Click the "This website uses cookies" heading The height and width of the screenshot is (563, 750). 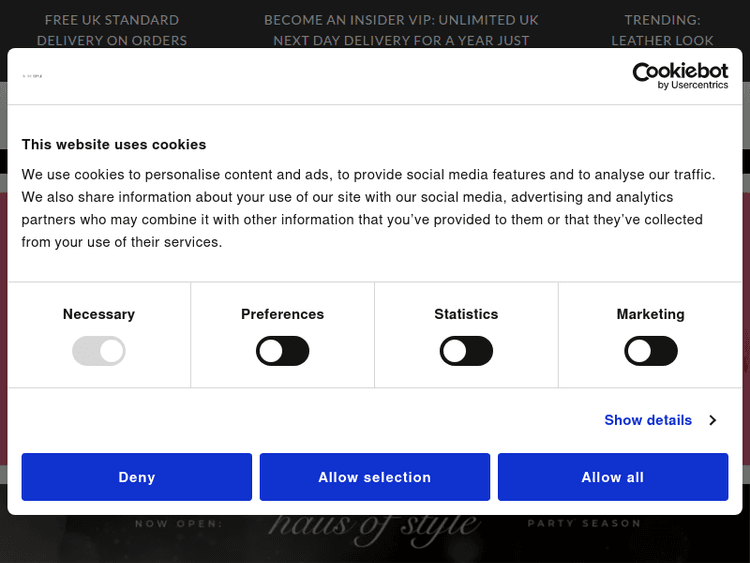(x=114, y=144)
